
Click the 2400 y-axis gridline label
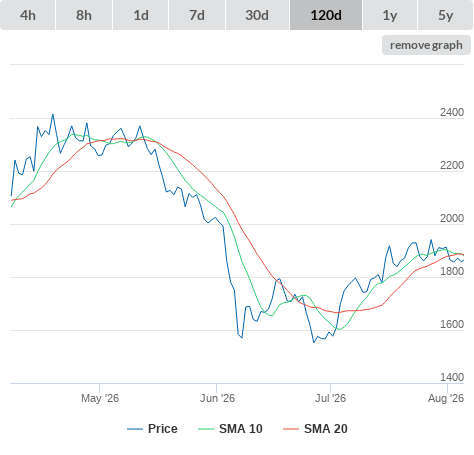point(452,112)
